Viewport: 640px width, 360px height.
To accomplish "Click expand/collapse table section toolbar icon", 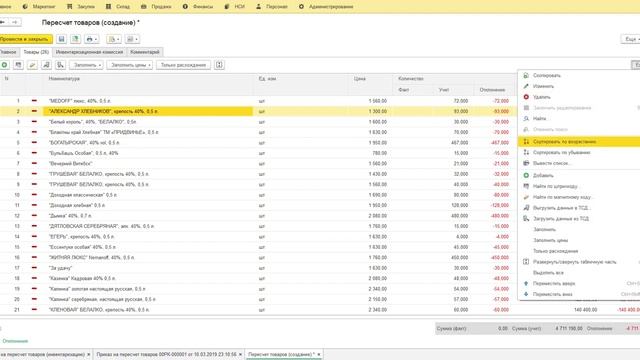I will 219,65.
